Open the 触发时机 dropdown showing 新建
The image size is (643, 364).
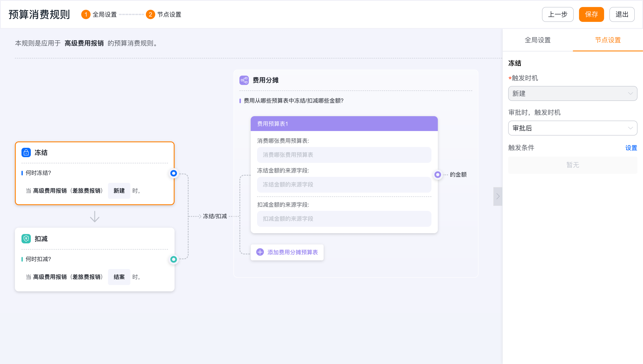(573, 93)
